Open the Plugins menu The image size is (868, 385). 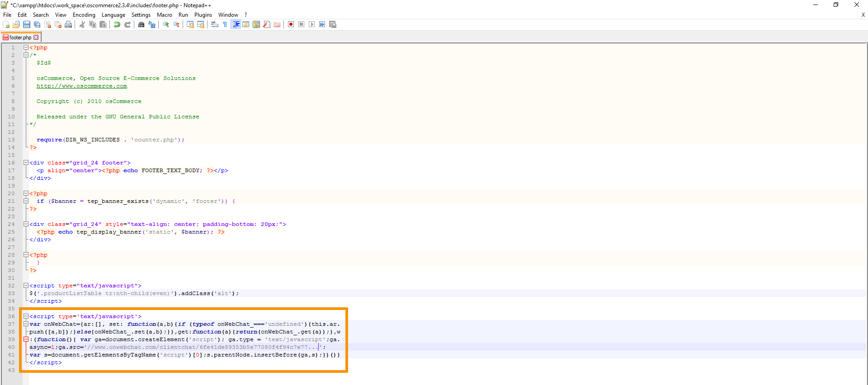pyautogui.click(x=203, y=15)
